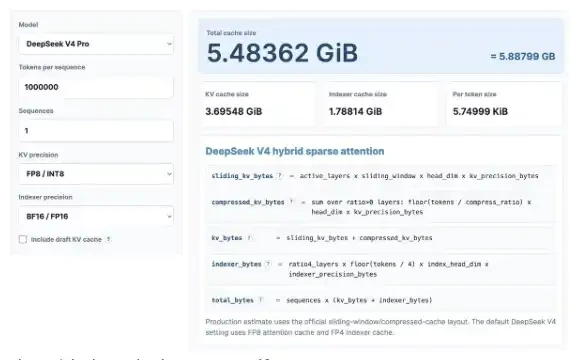Click the sliding_kv_bytes formula label
This screenshot has height=360, width=570.
(242, 176)
